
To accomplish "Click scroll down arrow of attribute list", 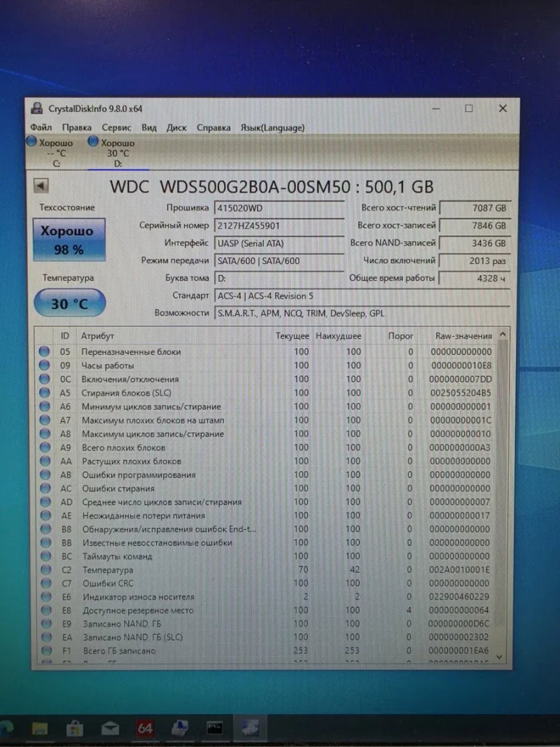I will click(500, 657).
